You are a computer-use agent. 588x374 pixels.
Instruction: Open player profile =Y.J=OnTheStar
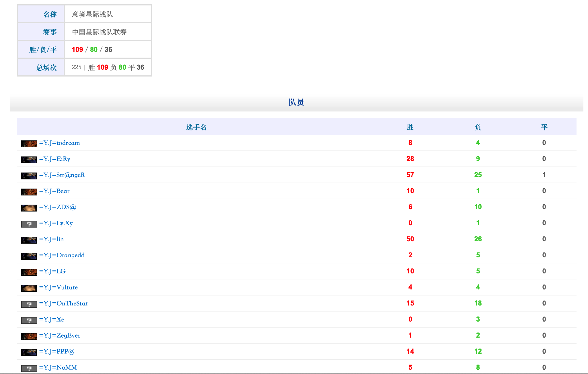tap(63, 303)
